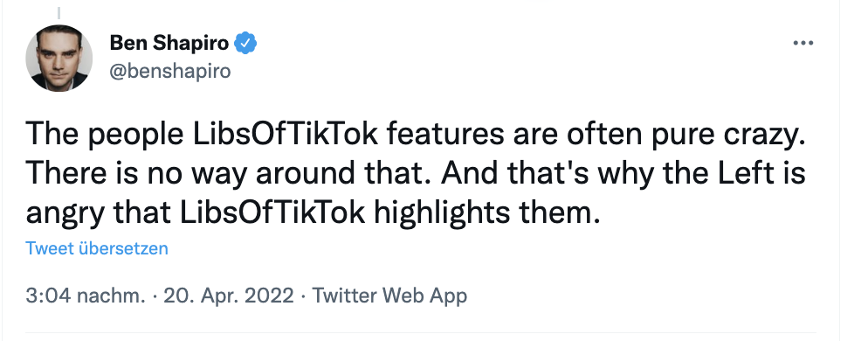The width and height of the screenshot is (868, 341).
Task: Click the thread connector line above avatar
Action: pos(59,13)
